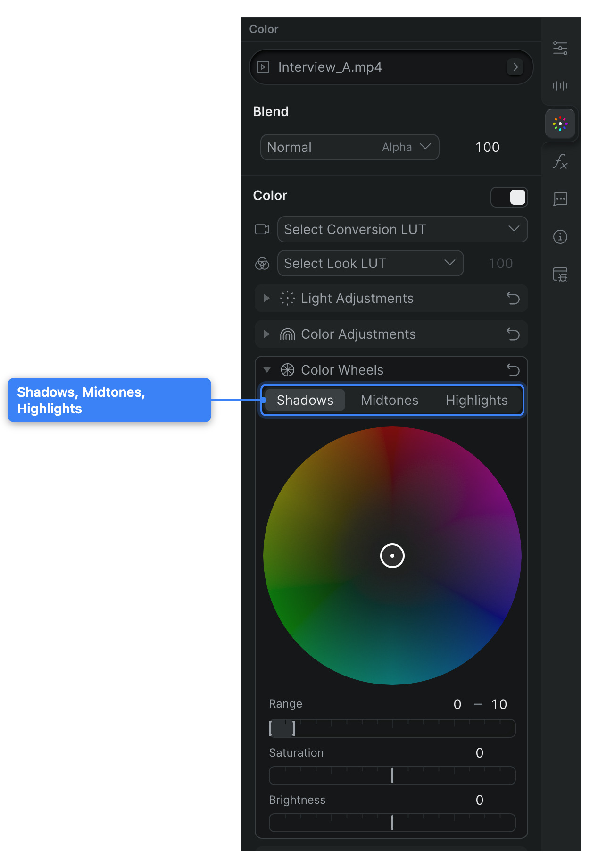This screenshot has height=868, width=598.
Task: Click the Brightness label text
Action: (297, 800)
